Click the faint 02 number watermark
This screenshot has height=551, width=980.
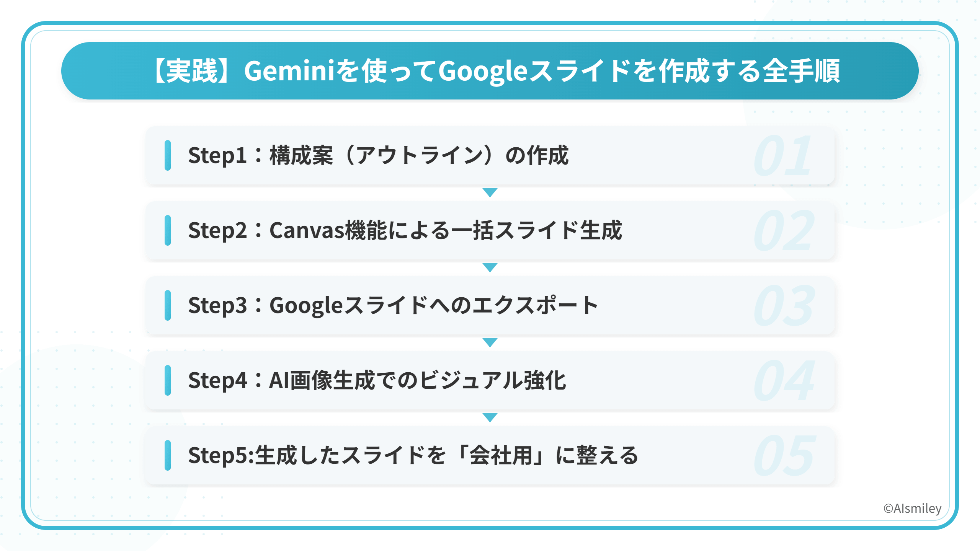pos(784,230)
